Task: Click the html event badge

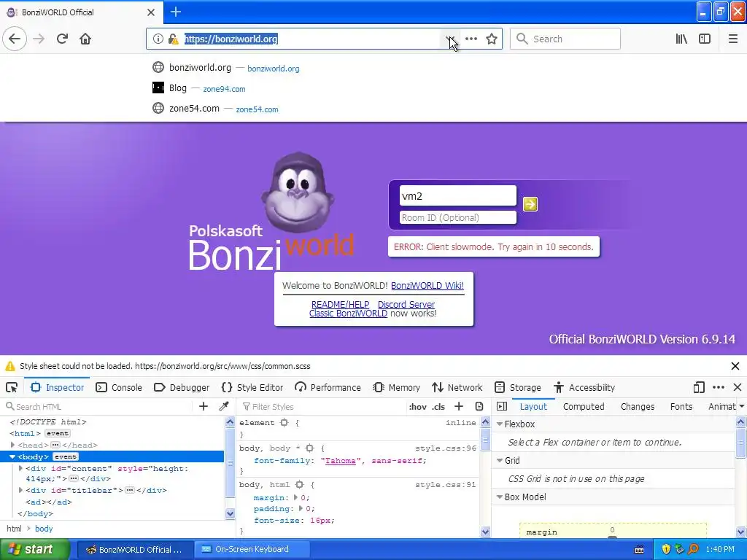Action: (58, 433)
